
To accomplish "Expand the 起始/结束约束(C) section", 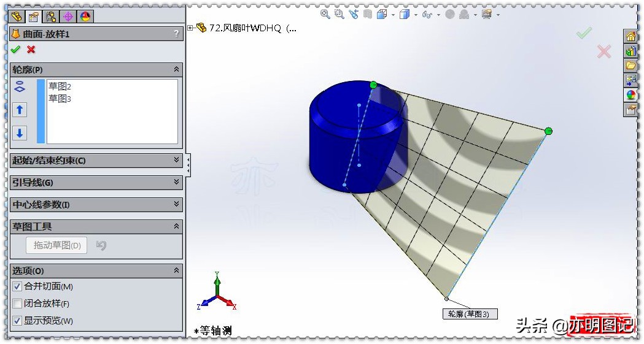I will (x=176, y=160).
